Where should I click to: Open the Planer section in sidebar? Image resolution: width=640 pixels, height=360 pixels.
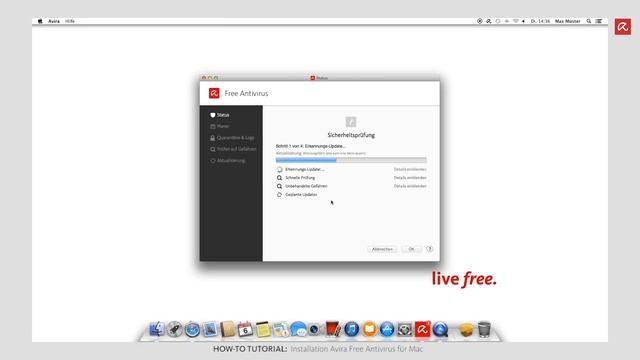[220, 127]
